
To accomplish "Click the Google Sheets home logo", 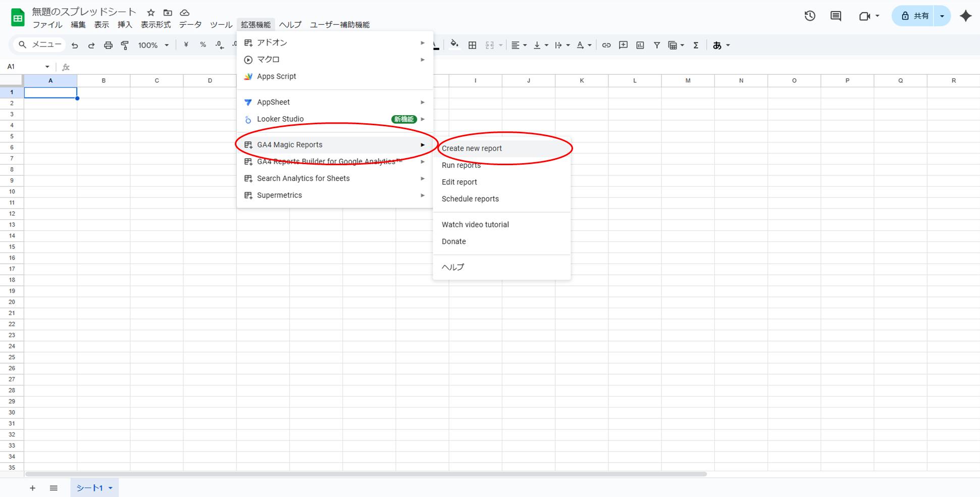I will coord(18,18).
